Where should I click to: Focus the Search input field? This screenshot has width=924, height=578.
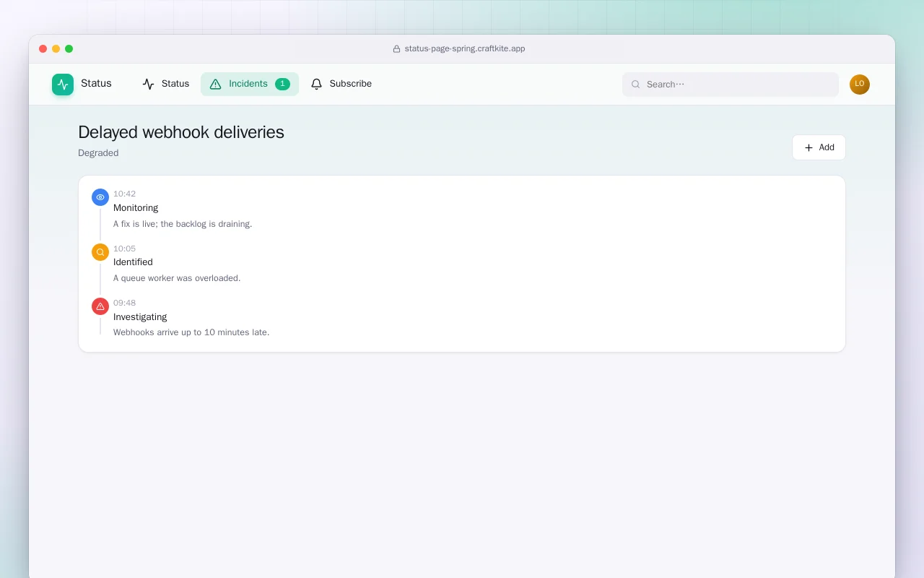[x=731, y=85]
